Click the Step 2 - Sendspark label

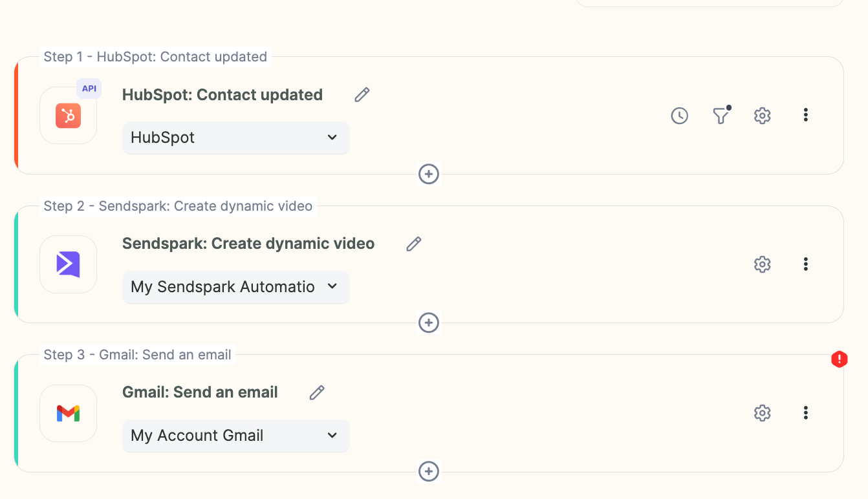178,206
